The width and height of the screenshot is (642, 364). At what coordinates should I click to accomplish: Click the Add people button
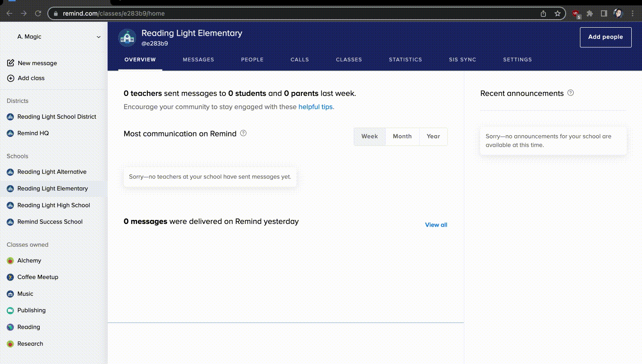pyautogui.click(x=605, y=37)
